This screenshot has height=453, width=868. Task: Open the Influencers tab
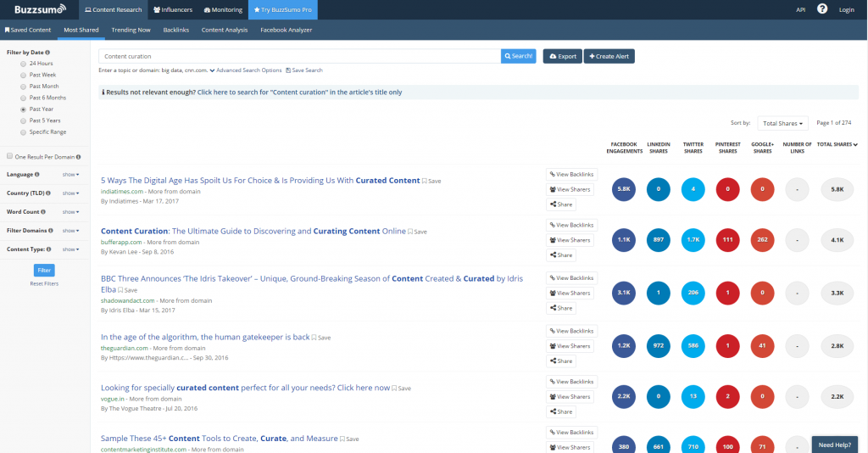(173, 9)
